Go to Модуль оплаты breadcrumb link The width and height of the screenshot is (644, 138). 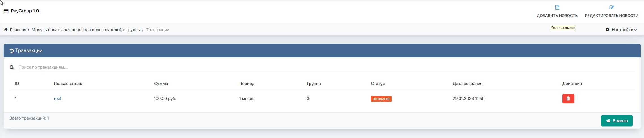pos(86,30)
